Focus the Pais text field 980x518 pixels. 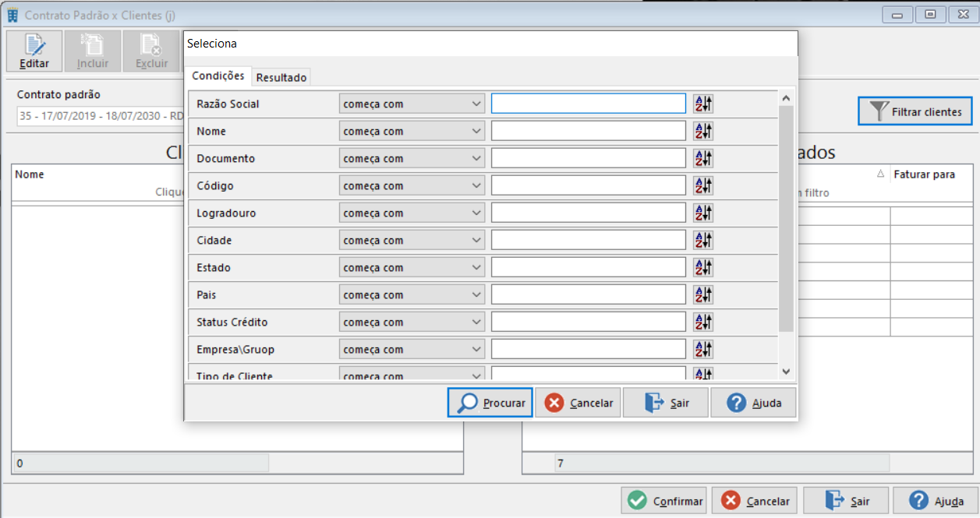click(589, 294)
